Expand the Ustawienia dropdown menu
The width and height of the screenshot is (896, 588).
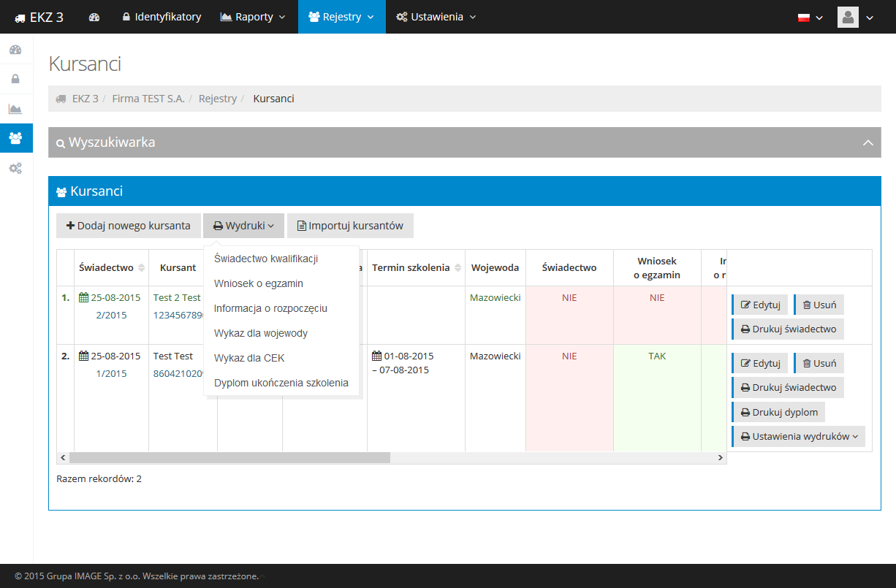point(436,17)
